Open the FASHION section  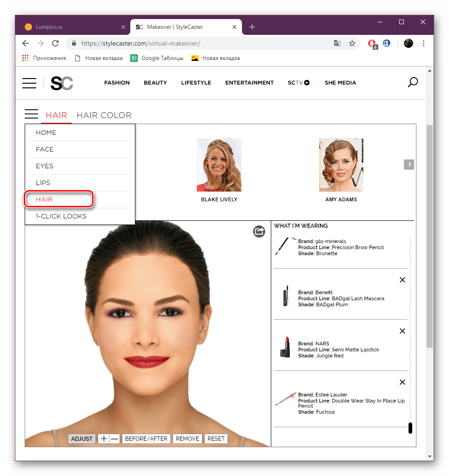117,83
